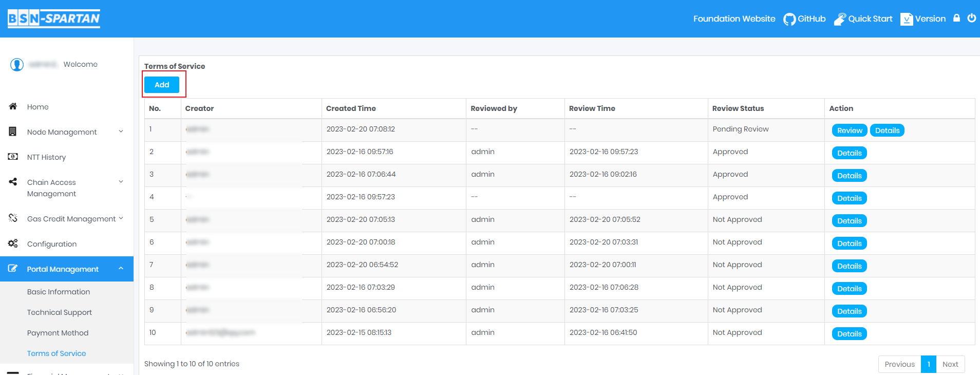This screenshot has height=375, width=980.
Task: Click the Version document icon
Action: [x=907, y=19]
